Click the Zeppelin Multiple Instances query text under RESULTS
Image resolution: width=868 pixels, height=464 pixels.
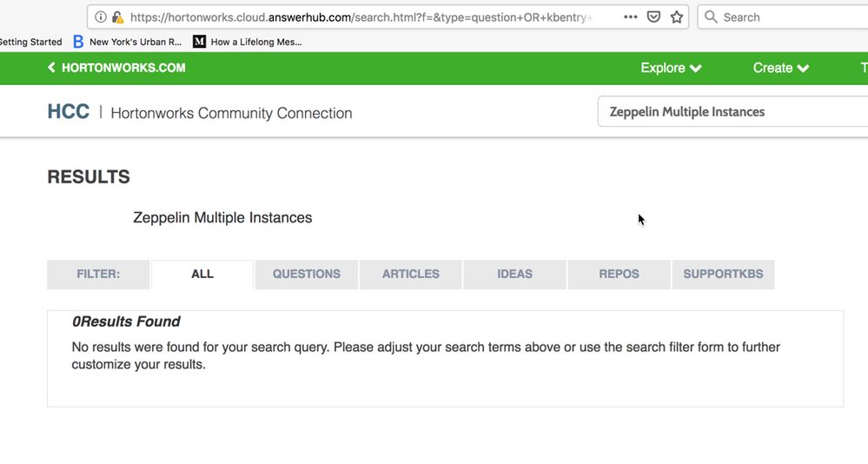click(x=222, y=217)
